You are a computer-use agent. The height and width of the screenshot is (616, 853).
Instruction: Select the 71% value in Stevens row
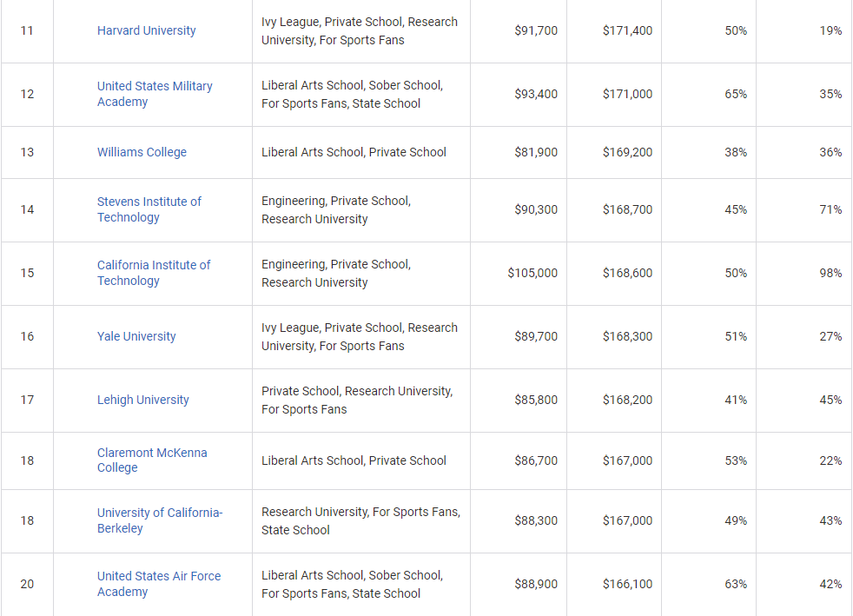[830, 209]
